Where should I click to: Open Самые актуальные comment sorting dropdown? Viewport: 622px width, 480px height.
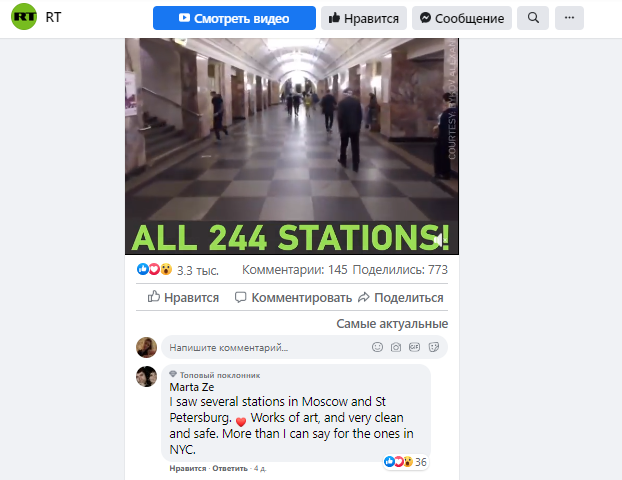[392, 324]
